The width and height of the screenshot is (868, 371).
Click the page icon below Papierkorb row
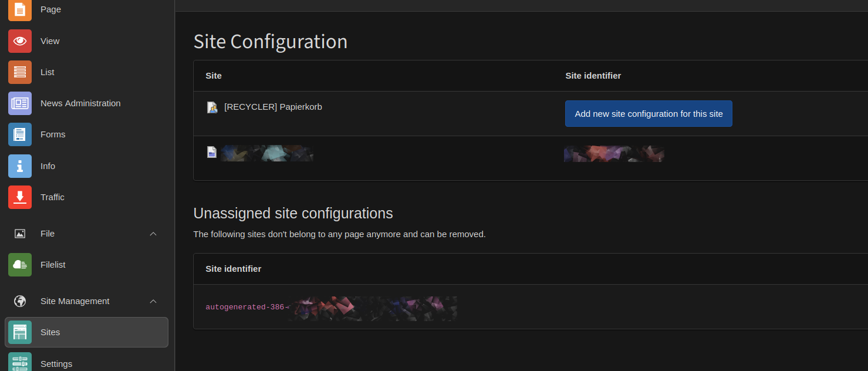point(212,153)
